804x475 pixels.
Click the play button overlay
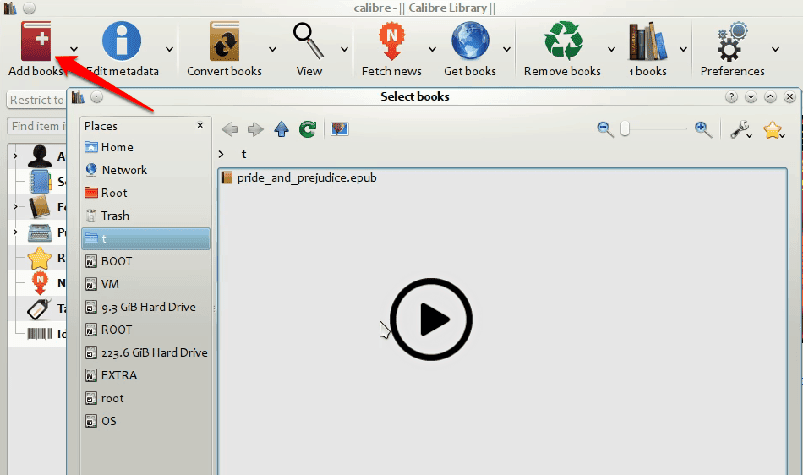click(431, 319)
